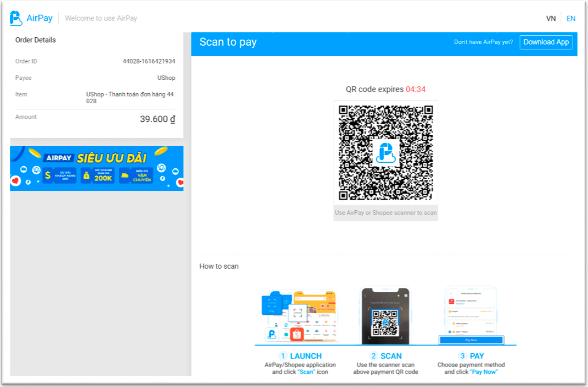The height and width of the screenshot is (387, 588).
Task: Click the payee value UShop
Action: [166, 78]
